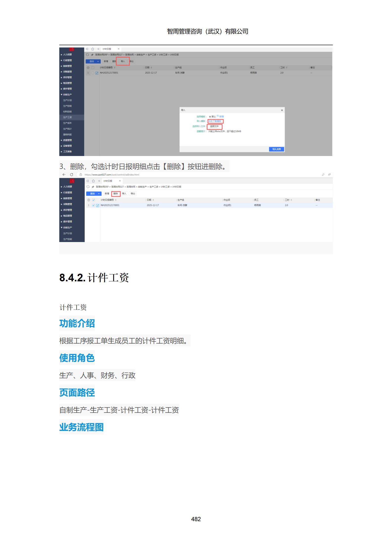The width and height of the screenshot is (392, 555).
Task: Close the 导入 dialog with the X
Action: [282, 110]
